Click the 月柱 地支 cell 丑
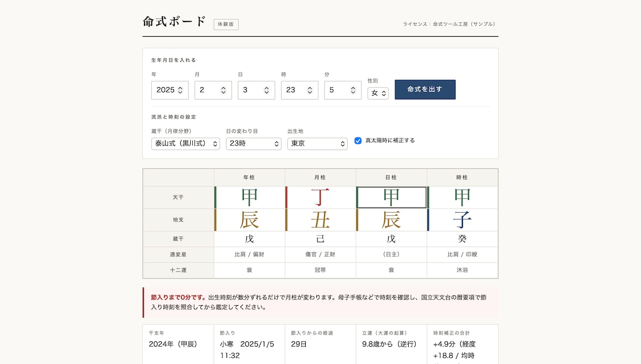Viewport: 641px width, 364px height. tap(320, 220)
